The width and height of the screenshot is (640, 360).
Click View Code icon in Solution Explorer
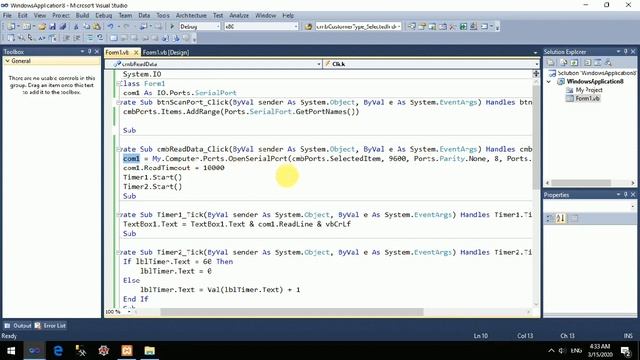point(587,62)
